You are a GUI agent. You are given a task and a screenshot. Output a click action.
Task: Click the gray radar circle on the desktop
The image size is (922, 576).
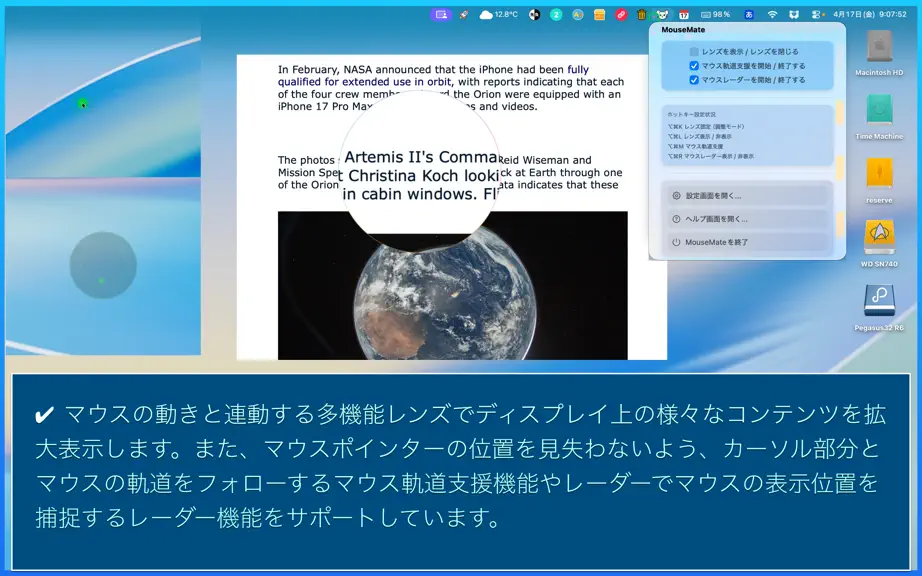tap(103, 265)
